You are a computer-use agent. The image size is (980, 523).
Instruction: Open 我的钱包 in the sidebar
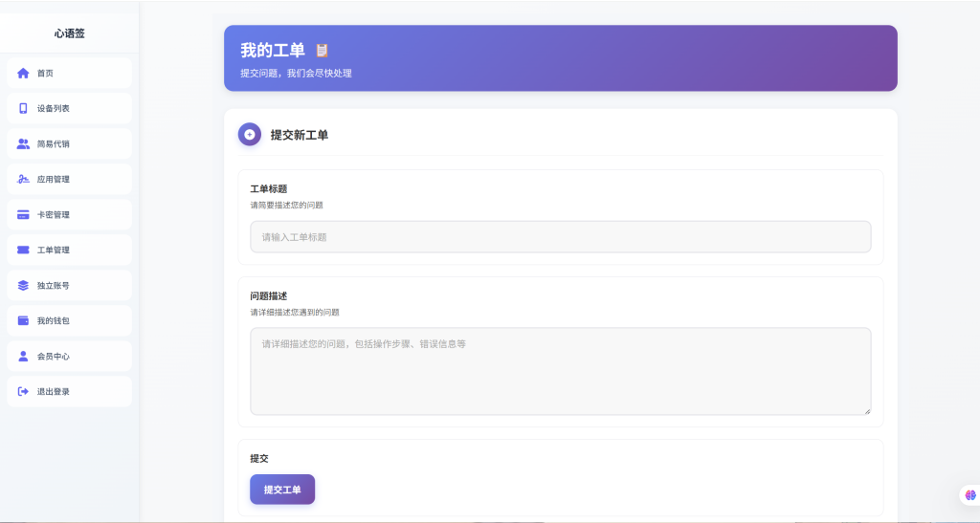click(69, 321)
